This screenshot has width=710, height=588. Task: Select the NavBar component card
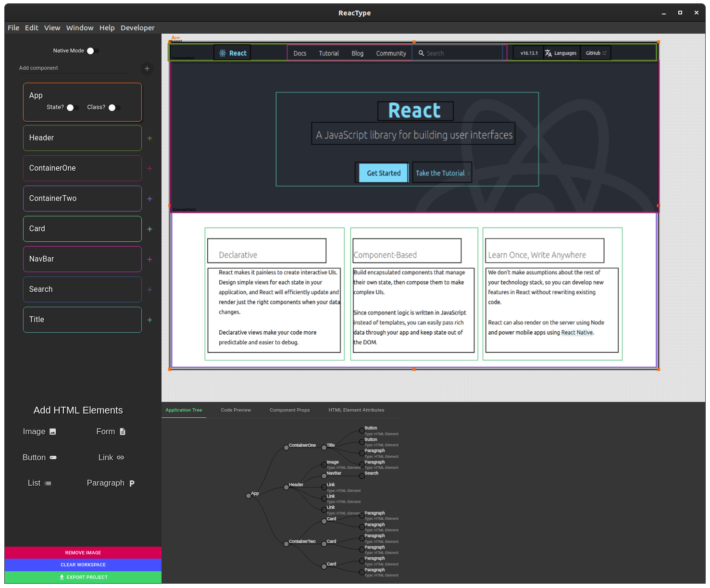tap(82, 259)
